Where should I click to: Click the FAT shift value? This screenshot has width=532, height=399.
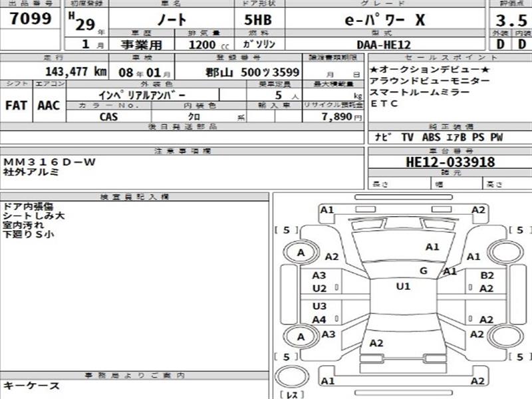tap(16, 105)
